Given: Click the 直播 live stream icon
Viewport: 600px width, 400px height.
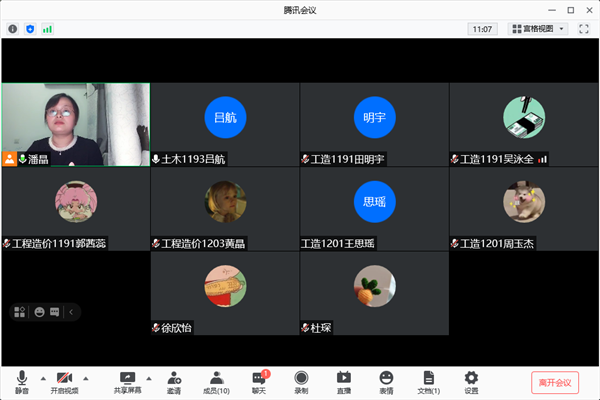Looking at the screenshot, I should (343, 380).
